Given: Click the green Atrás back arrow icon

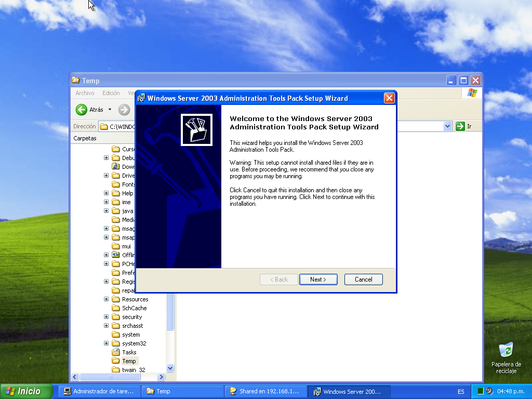Looking at the screenshot, I should click(81, 110).
